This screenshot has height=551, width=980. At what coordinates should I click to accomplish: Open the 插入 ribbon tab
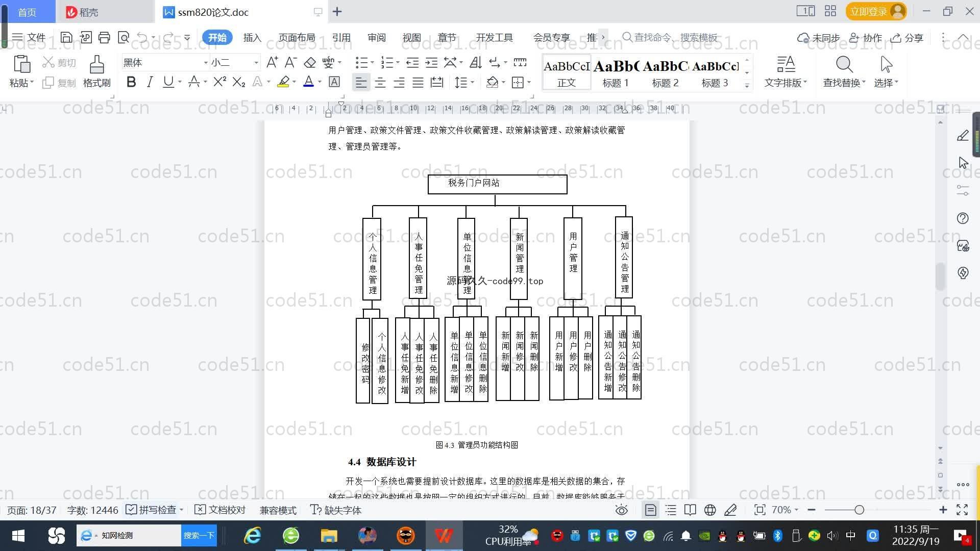pos(252,38)
